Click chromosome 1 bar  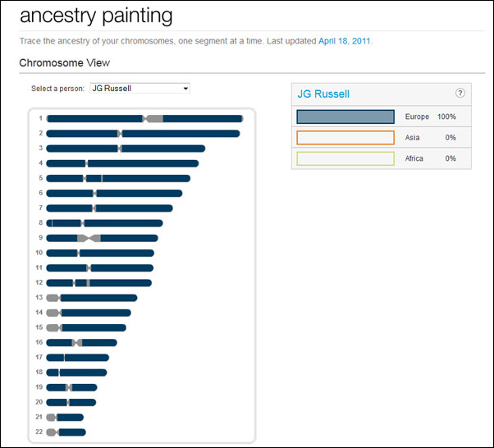[x=145, y=118]
